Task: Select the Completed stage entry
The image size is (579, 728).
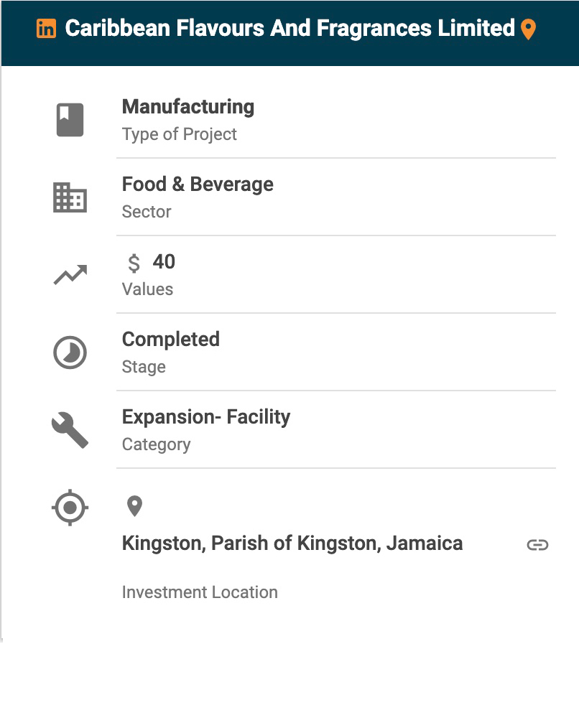Action: tap(171, 340)
